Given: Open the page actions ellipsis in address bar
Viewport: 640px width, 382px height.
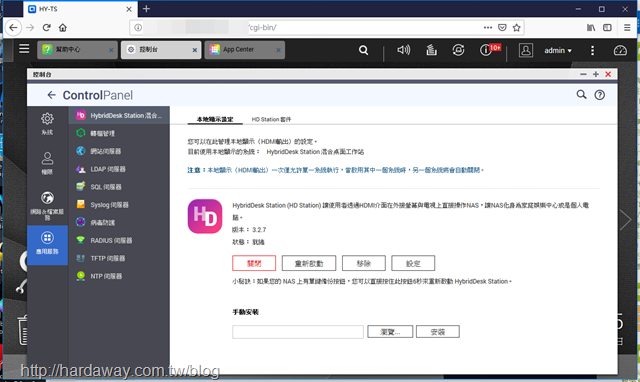Looking at the screenshot, I should [x=488, y=28].
